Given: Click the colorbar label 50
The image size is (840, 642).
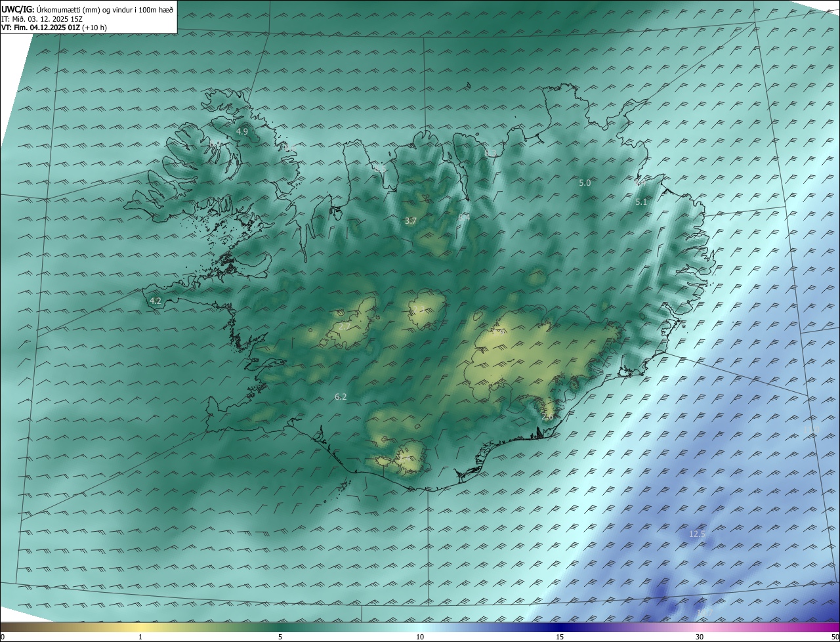Looking at the screenshot, I should (x=835, y=637).
